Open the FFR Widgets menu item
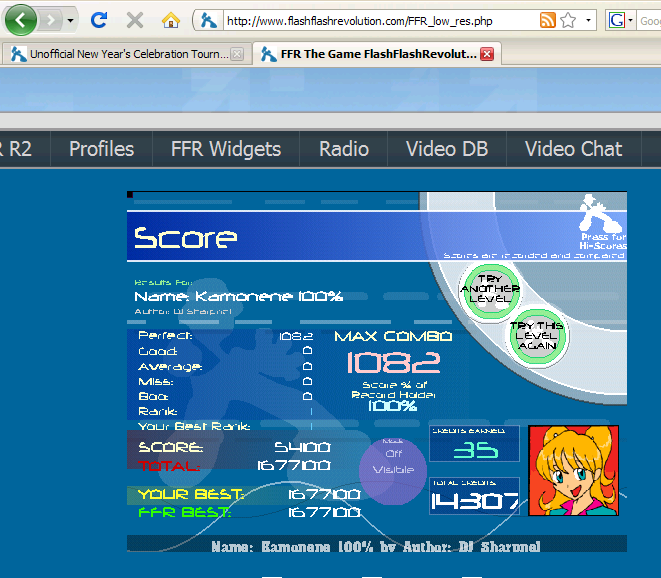 [226, 149]
